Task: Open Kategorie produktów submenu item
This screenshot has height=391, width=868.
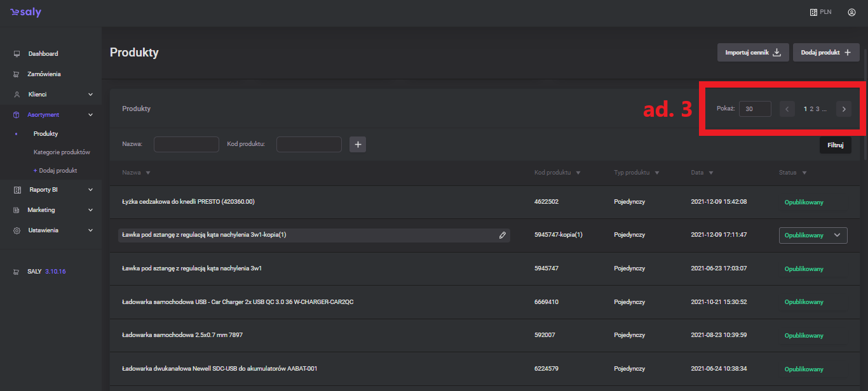Action: pyautogui.click(x=62, y=152)
